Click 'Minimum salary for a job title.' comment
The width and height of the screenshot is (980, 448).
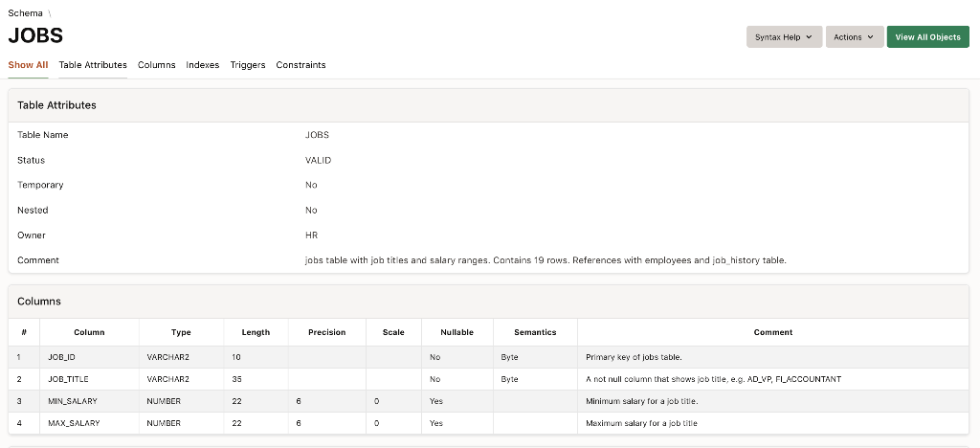point(642,401)
